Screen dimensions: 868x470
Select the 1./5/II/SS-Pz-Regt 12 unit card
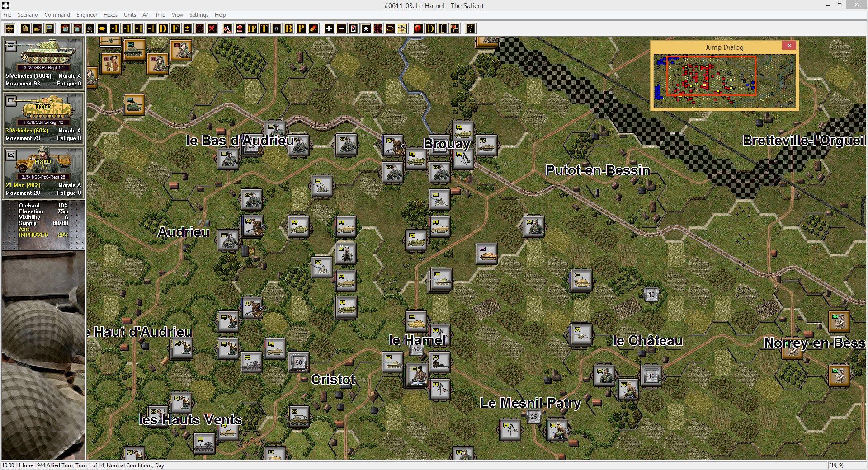43,118
